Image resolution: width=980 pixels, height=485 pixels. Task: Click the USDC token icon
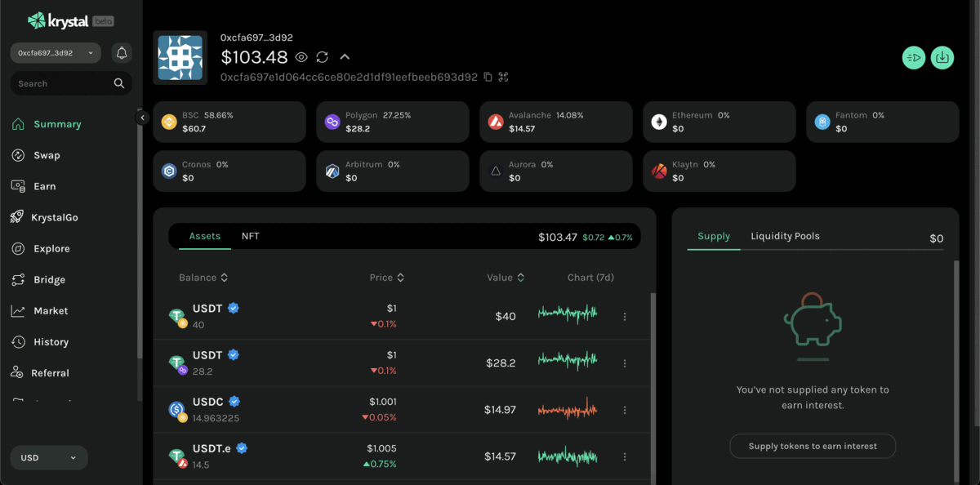click(x=177, y=410)
